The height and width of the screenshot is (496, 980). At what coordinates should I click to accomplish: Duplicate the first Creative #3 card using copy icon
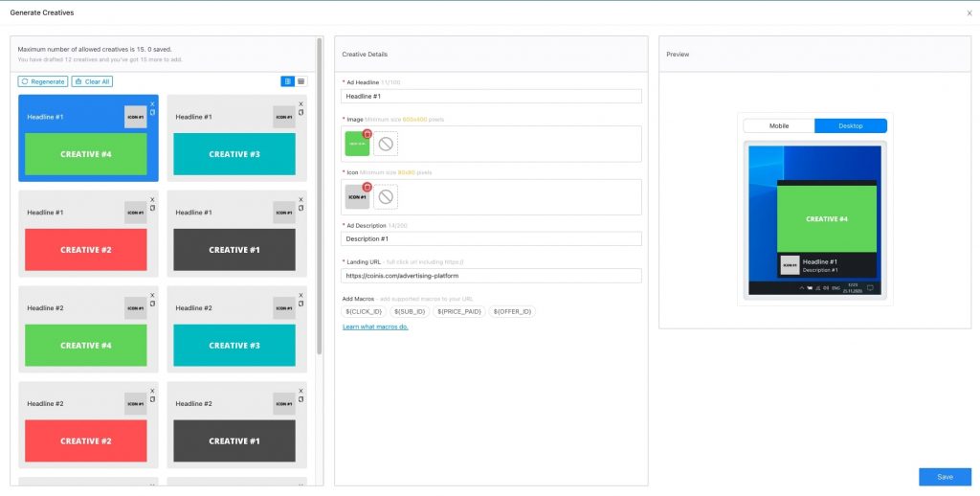[301, 113]
